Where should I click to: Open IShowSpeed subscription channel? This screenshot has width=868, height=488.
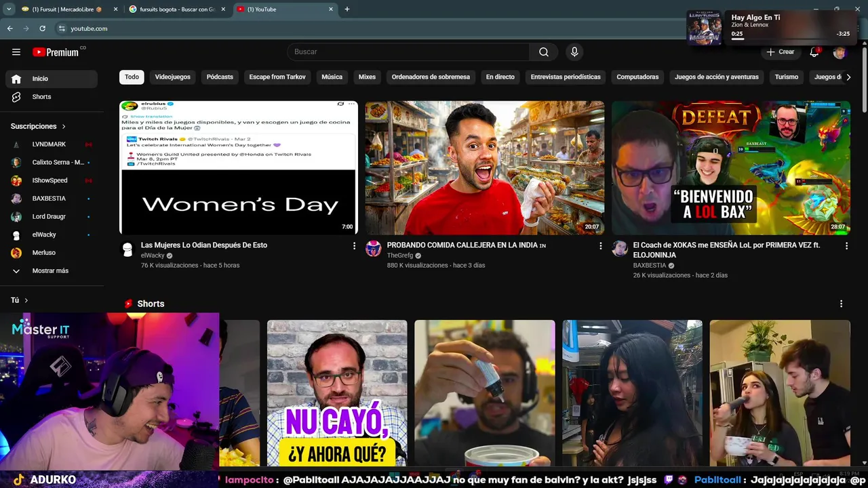click(x=52, y=180)
